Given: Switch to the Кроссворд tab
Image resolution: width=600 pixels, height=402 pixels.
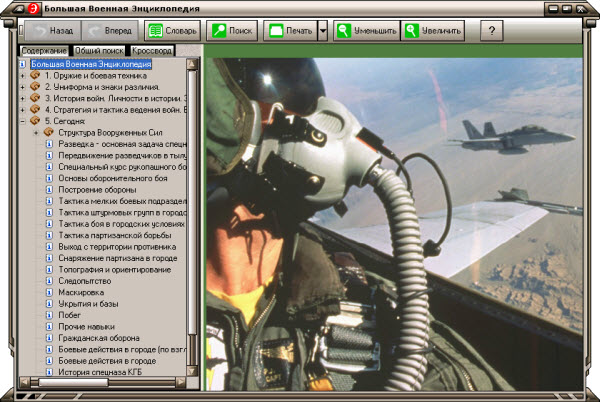Looking at the screenshot, I should pyautogui.click(x=153, y=50).
